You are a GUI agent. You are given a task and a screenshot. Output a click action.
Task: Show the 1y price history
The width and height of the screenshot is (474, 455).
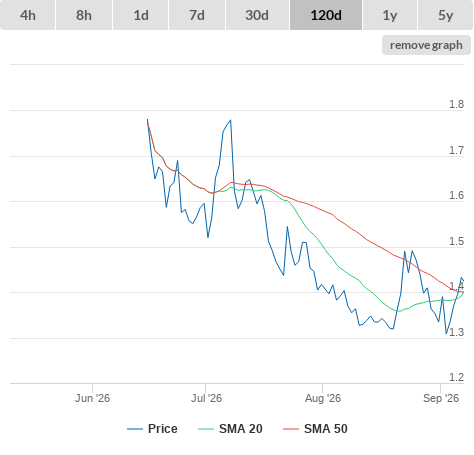coord(390,15)
